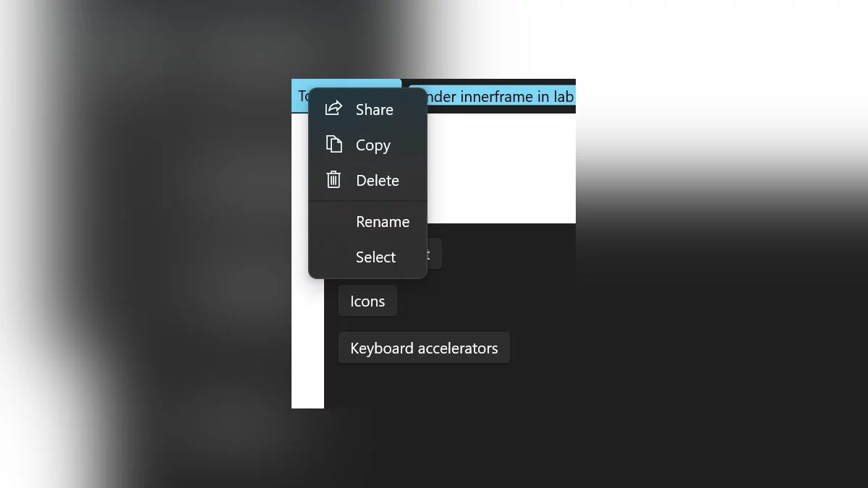The height and width of the screenshot is (488, 868).
Task: Click the white content panel below the tabs
Action: coord(501,168)
